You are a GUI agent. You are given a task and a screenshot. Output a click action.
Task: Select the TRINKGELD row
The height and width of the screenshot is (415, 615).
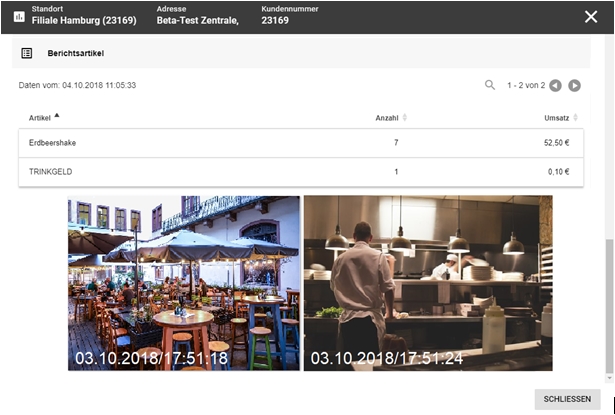(300, 171)
